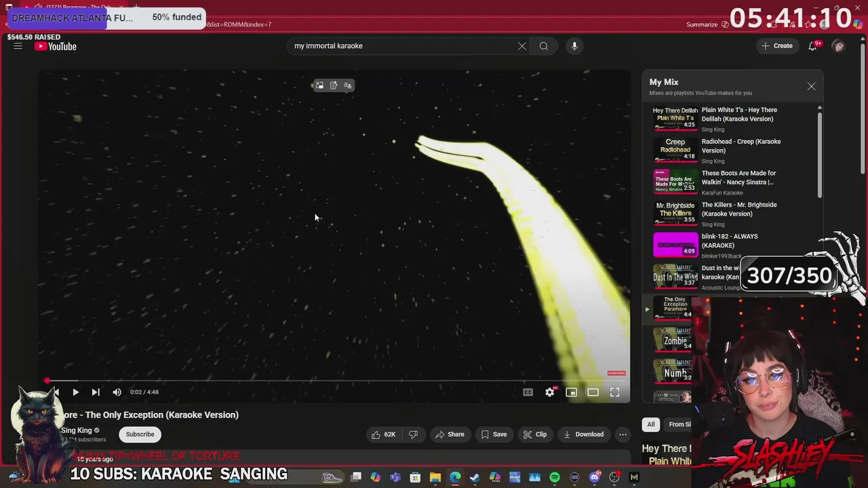Open the YouTube guide hamburger menu
This screenshot has height=488, width=868.
coord(18,46)
